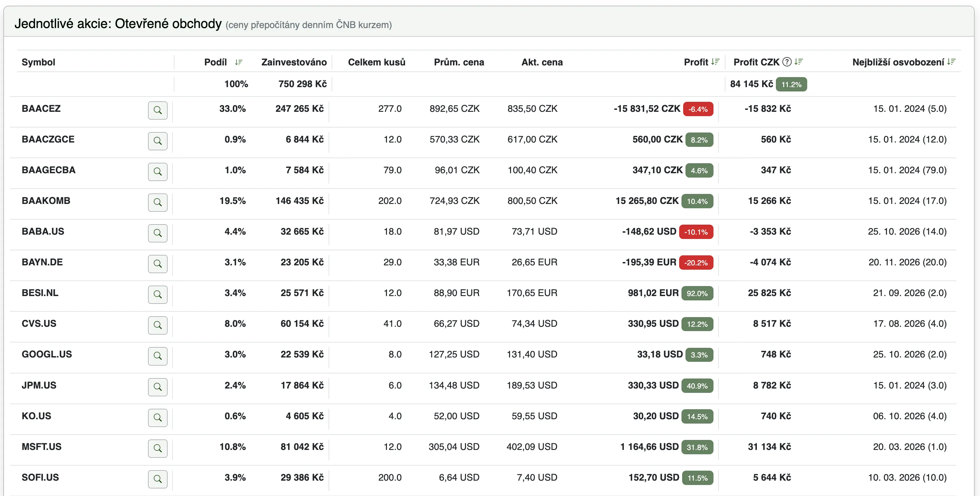This screenshot has width=980, height=496.
Task: Open the magnifier detail for GOOGL.US
Action: (157, 356)
